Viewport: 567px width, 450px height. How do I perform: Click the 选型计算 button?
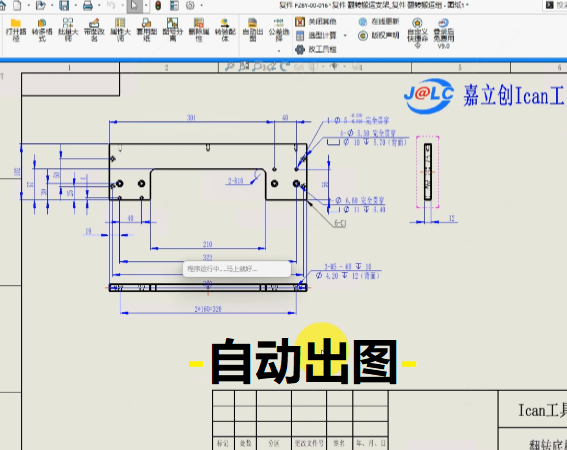(x=316, y=35)
